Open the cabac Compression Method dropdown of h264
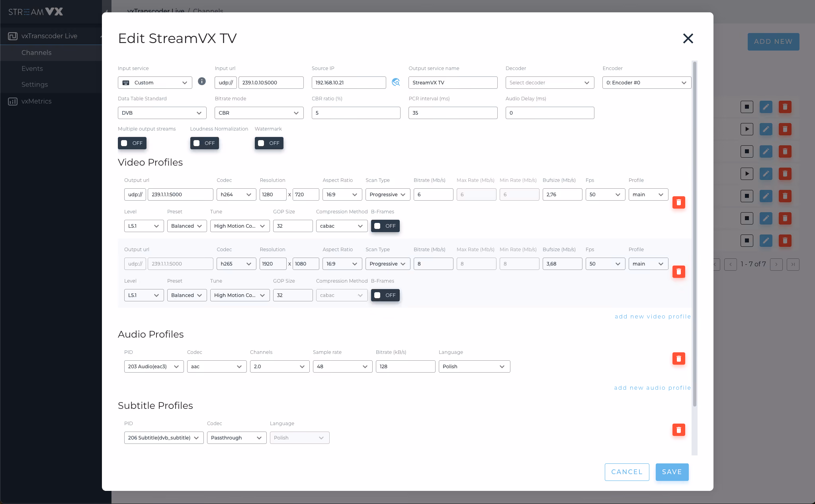This screenshot has width=815, height=504. 342,226
